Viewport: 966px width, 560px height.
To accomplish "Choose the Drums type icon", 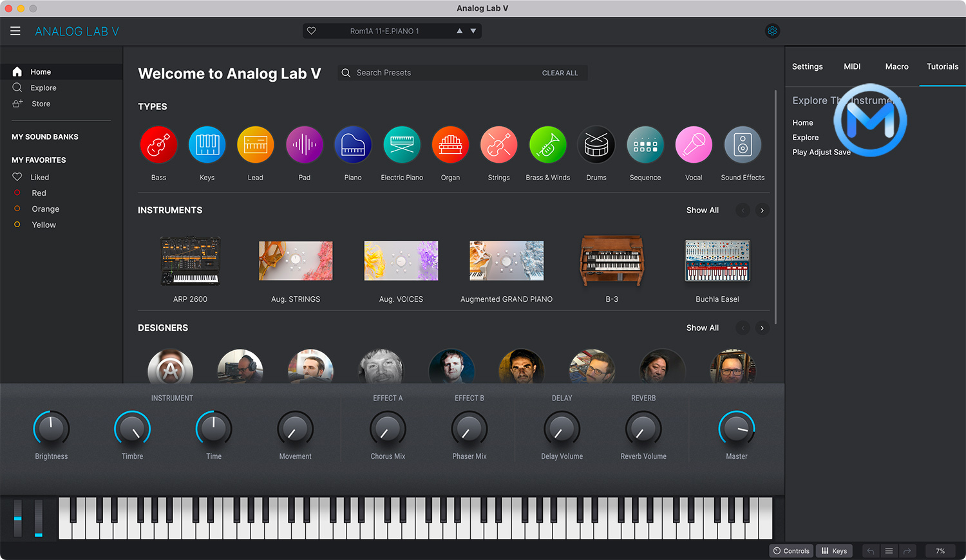I will click(596, 144).
